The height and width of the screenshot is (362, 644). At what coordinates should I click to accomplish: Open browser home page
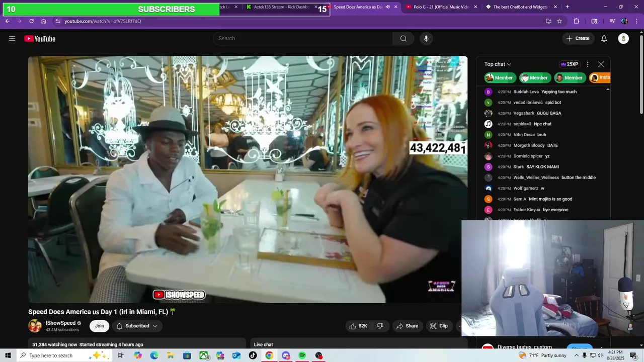44,21
